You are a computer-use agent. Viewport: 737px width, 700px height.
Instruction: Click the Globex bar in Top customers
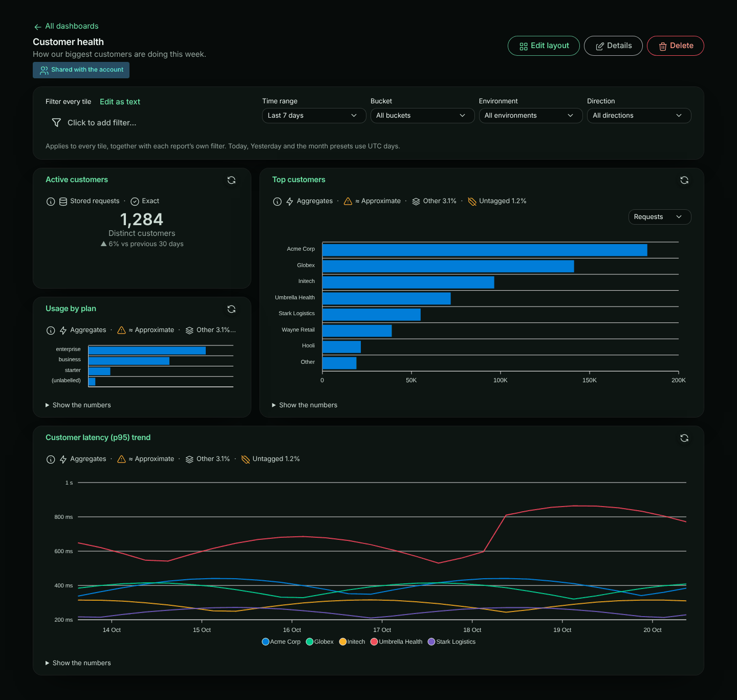[x=448, y=266]
